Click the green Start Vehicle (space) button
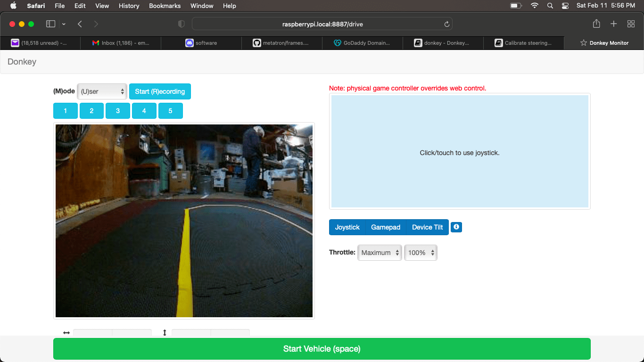 pos(322,349)
